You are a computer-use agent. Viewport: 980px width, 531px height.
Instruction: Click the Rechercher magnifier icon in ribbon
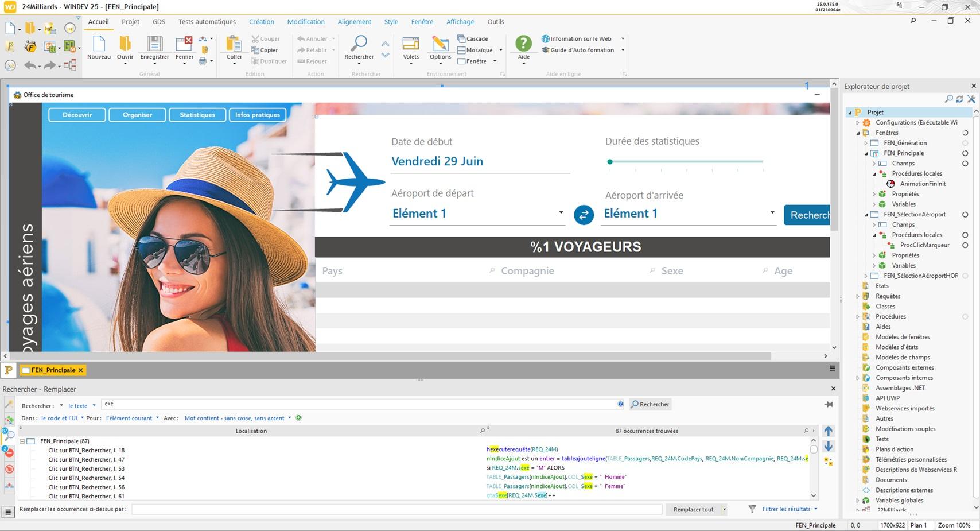click(359, 43)
